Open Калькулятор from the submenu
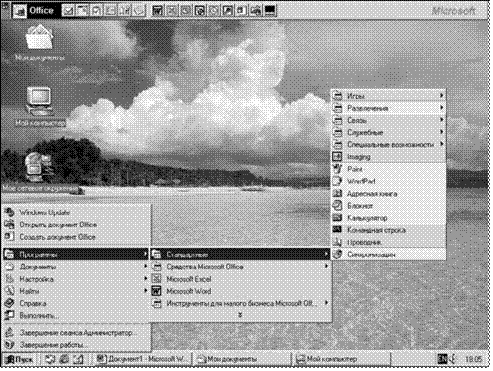This screenshot has width=493, height=371. (388, 218)
